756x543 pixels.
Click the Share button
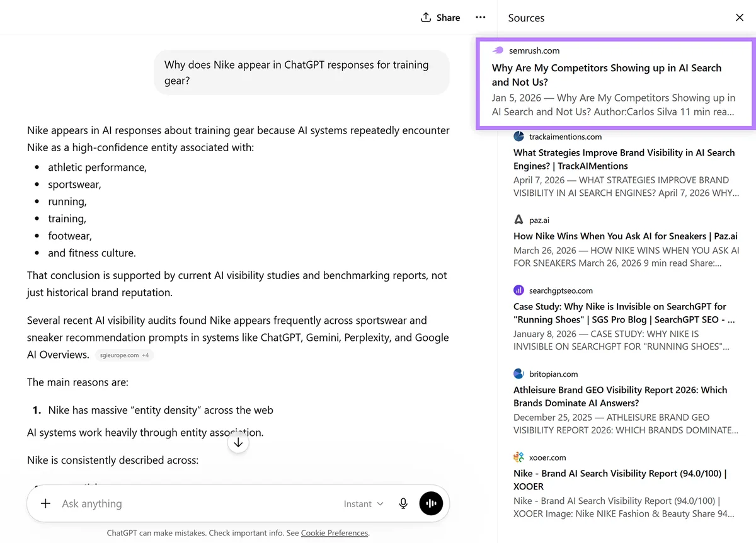(440, 18)
